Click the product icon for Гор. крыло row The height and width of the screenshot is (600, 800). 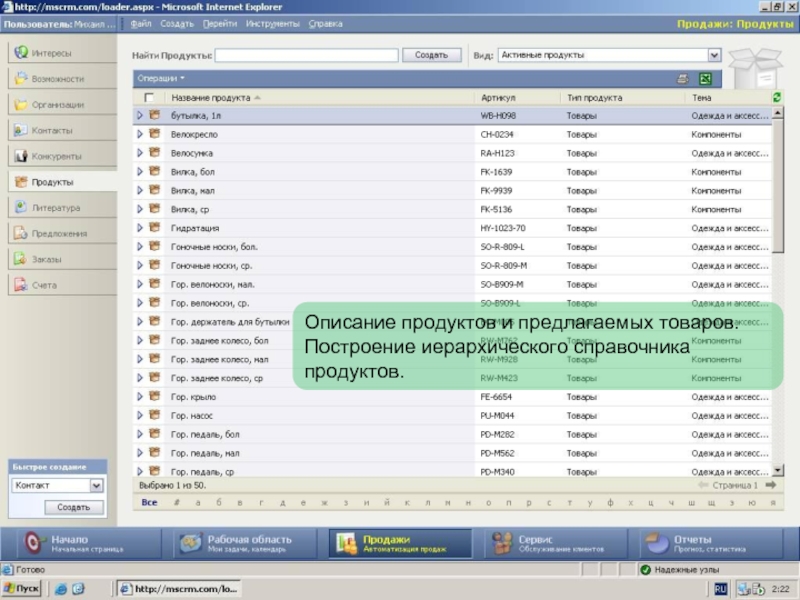155,396
